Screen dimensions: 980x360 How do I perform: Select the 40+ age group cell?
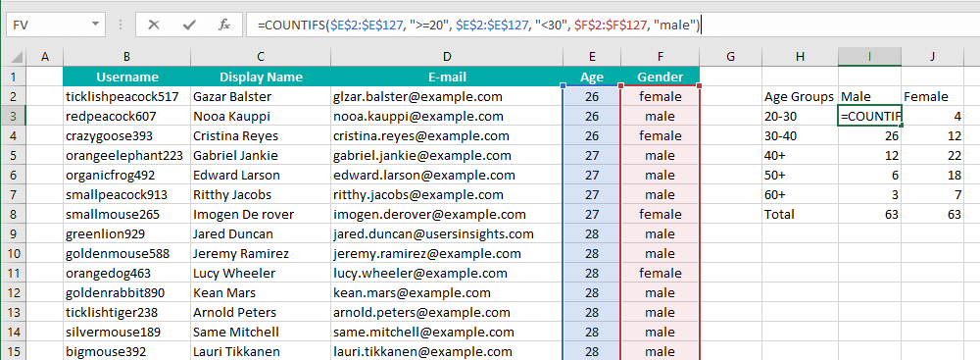point(800,155)
